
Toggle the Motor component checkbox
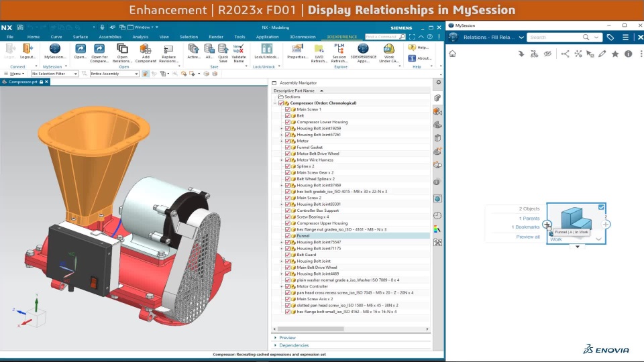click(288, 141)
